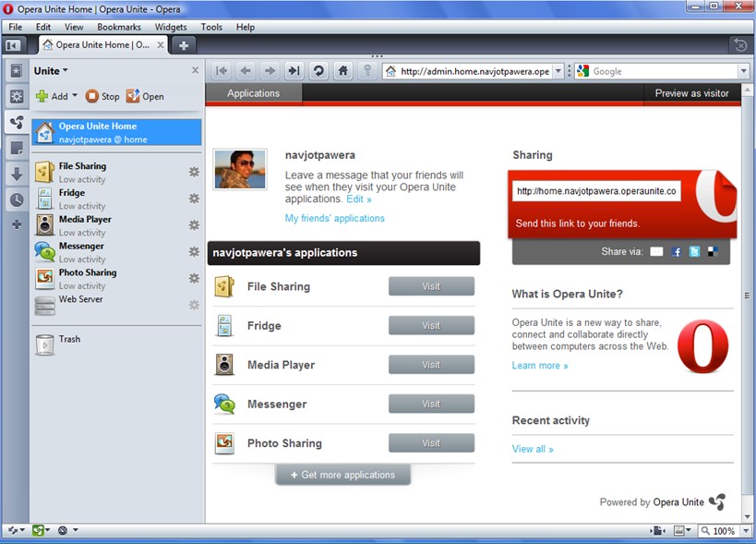Expand the Add service dropdown arrow

(x=75, y=95)
